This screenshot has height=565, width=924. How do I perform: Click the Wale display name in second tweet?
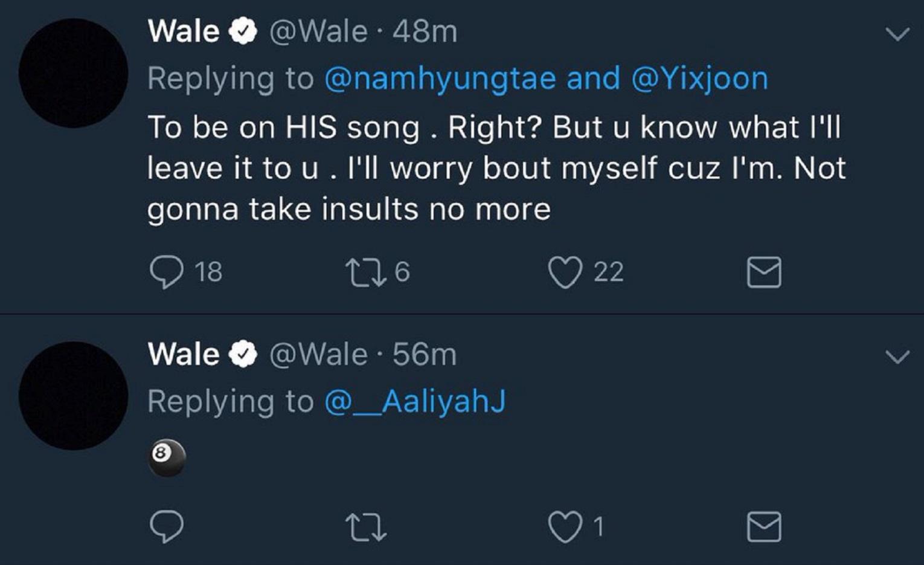click(x=184, y=354)
